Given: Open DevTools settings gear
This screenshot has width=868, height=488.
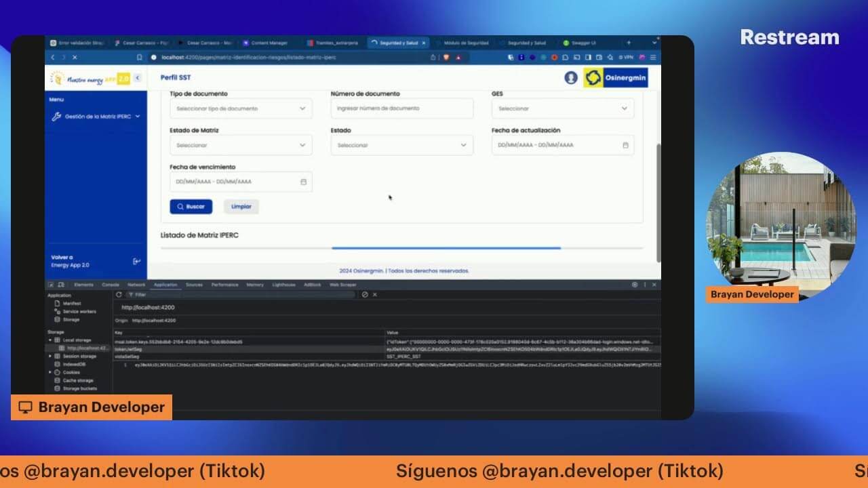Looking at the screenshot, I should pos(635,285).
